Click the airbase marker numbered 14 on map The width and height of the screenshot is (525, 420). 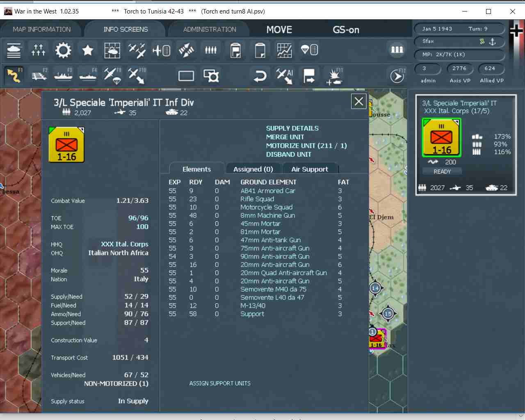click(375, 288)
